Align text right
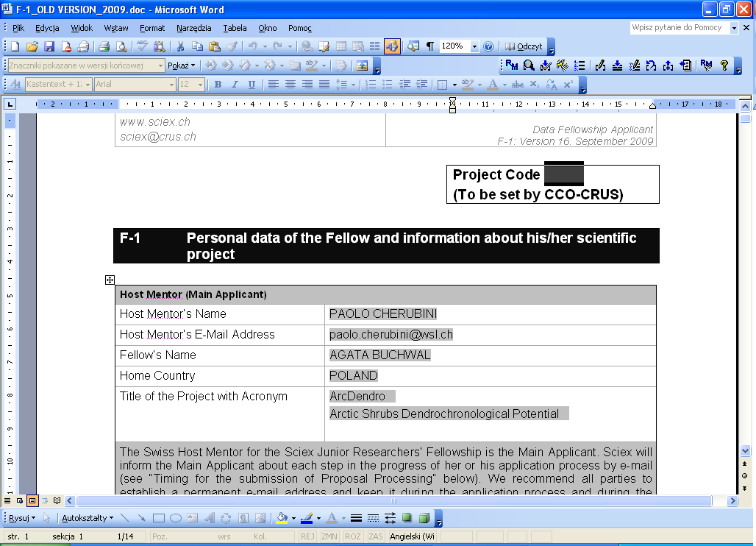Image resolution: width=756 pixels, height=546 pixels. [x=307, y=85]
